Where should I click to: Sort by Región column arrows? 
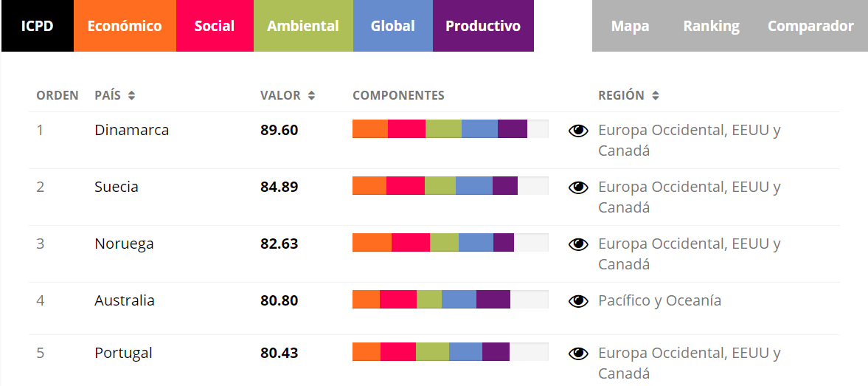tap(656, 96)
